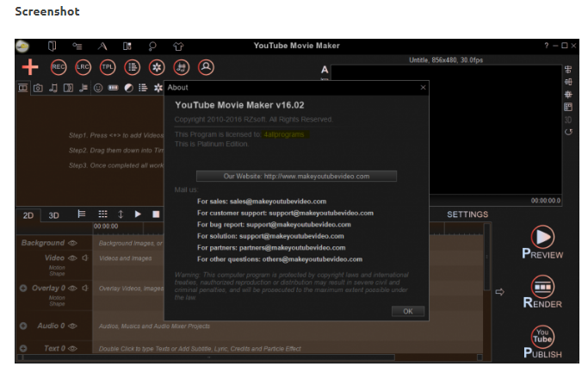
Task: Click the red circled particle effect icon
Action: (157, 67)
